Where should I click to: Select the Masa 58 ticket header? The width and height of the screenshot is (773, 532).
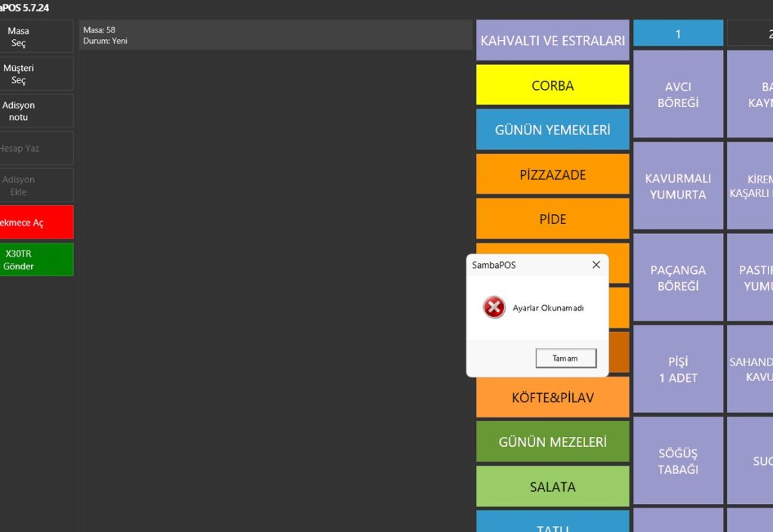point(276,35)
